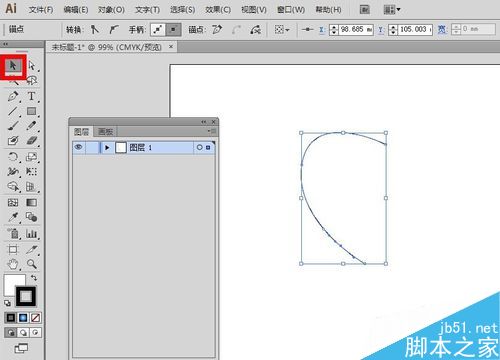Select the Symbol Sprayer tool
500x360 pixels.
13,233
